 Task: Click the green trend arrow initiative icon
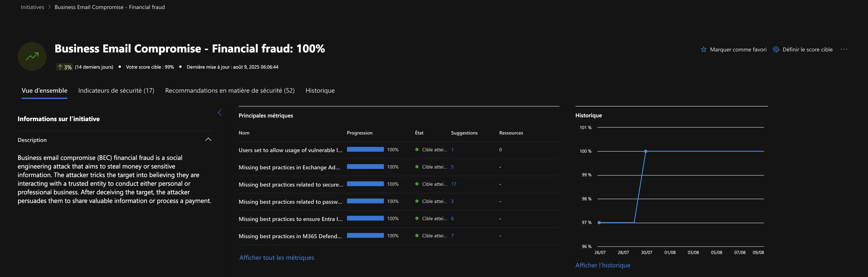(32, 56)
